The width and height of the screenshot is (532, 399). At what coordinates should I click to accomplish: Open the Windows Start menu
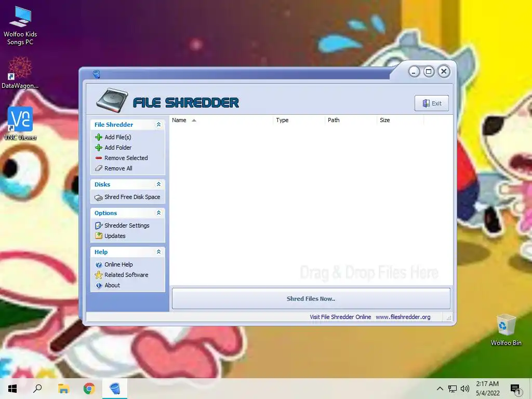12,389
